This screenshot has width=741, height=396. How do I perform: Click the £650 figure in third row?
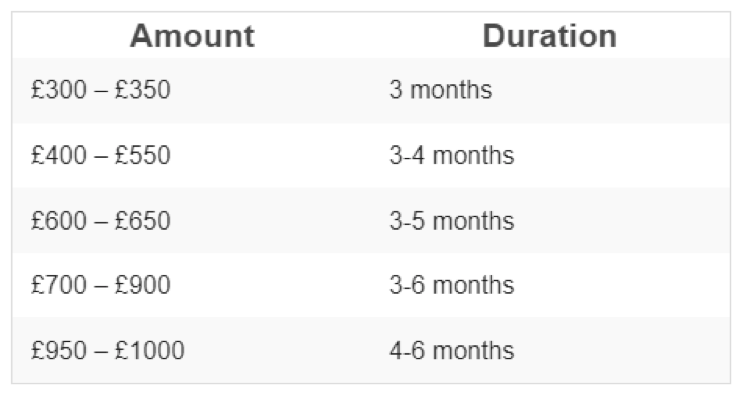[x=142, y=221]
